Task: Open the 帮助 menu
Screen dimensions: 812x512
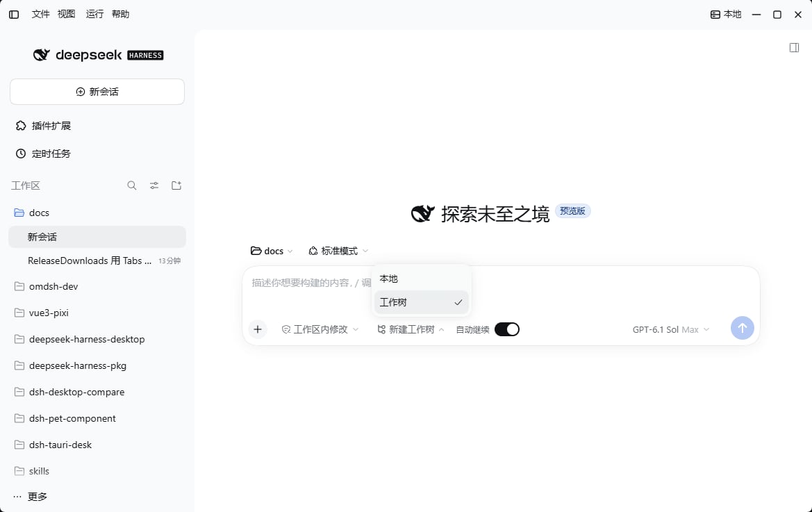Action: 121,15
